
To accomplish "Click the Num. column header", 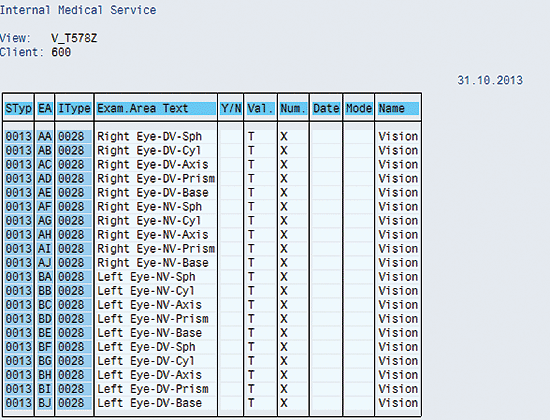I will [x=293, y=108].
